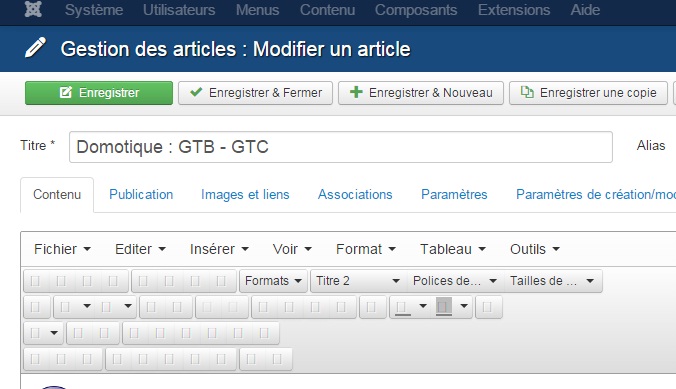Viewport: 676px width, 389px height.
Task: Click the 'Titre *' label
Action: [x=38, y=146]
